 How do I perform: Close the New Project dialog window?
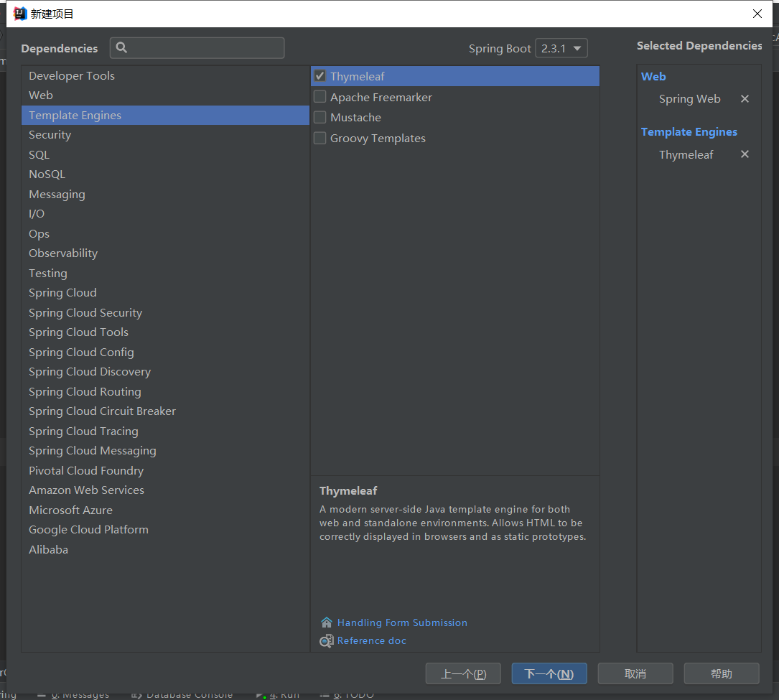pos(757,14)
